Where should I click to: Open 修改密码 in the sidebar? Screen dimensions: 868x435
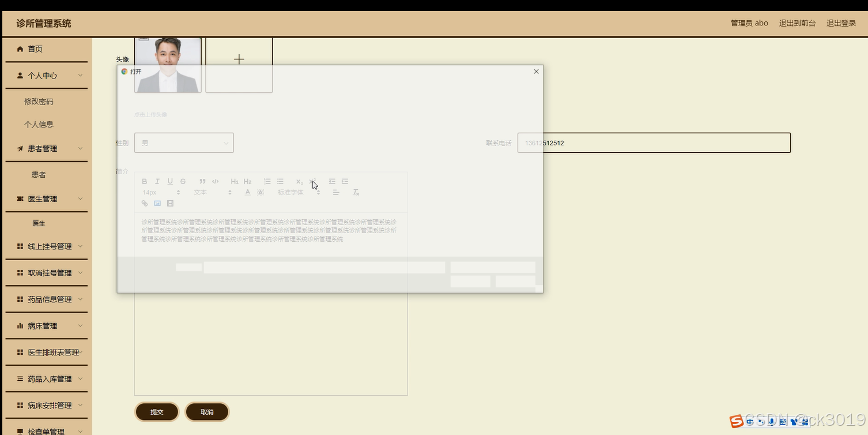(x=39, y=102)
